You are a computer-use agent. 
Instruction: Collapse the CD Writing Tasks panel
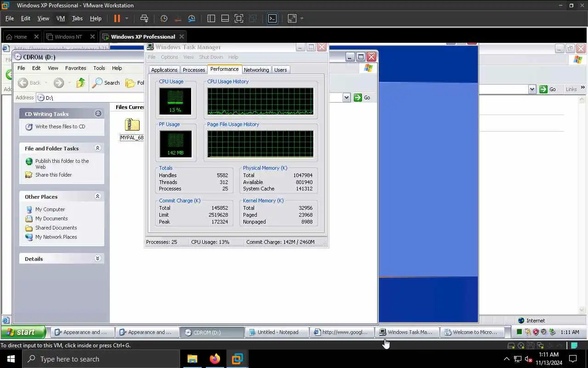[98, 114]
